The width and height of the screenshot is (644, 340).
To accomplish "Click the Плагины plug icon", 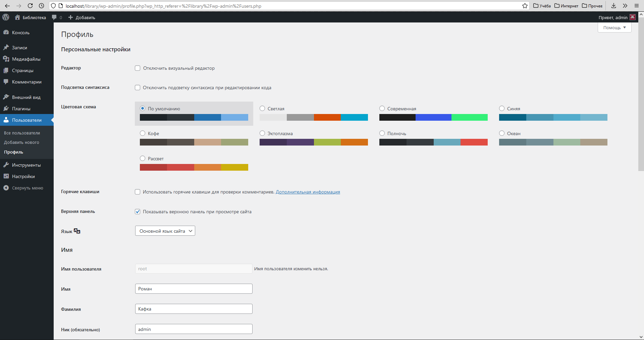I will point(6,109).
